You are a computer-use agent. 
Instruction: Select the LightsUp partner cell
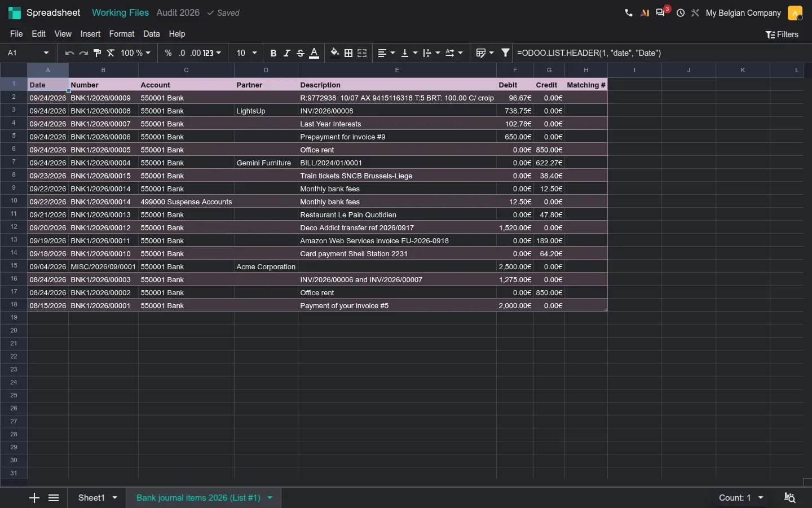[266, 111]
